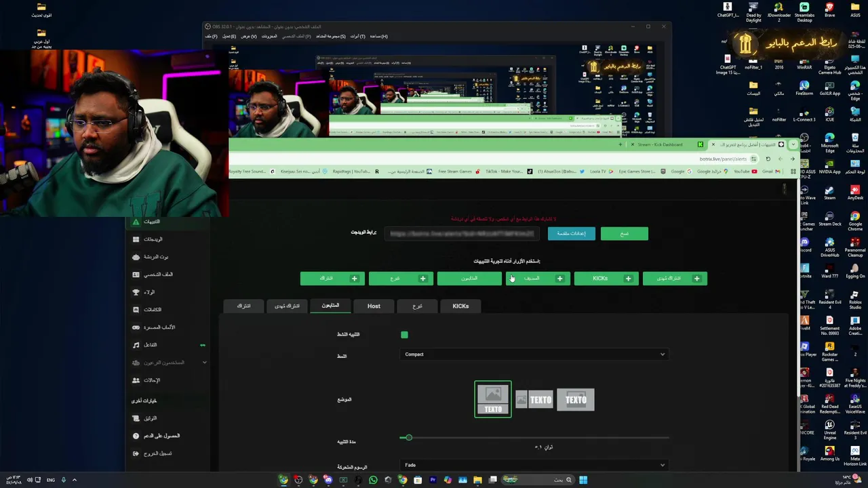Click plus icon on host test button
The height and width of the screenshot is (488, 868).
559,279
